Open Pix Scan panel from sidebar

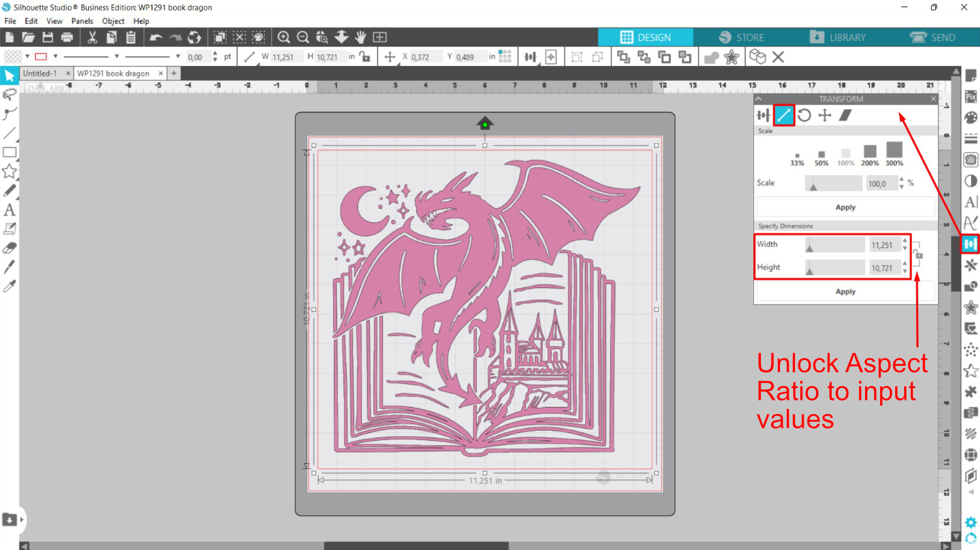[971, 97]
